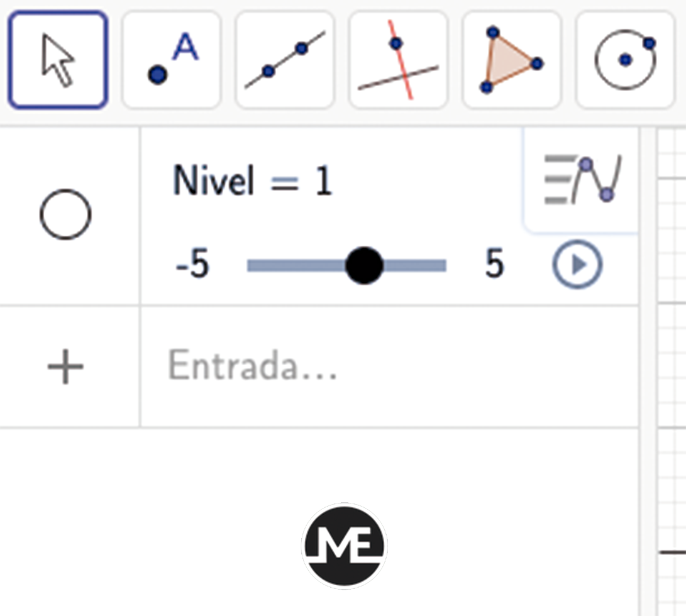The height and width of the screenshot is (616, 686).
Task: Pick the Polygon tool
Action: [x=511, y=60]
